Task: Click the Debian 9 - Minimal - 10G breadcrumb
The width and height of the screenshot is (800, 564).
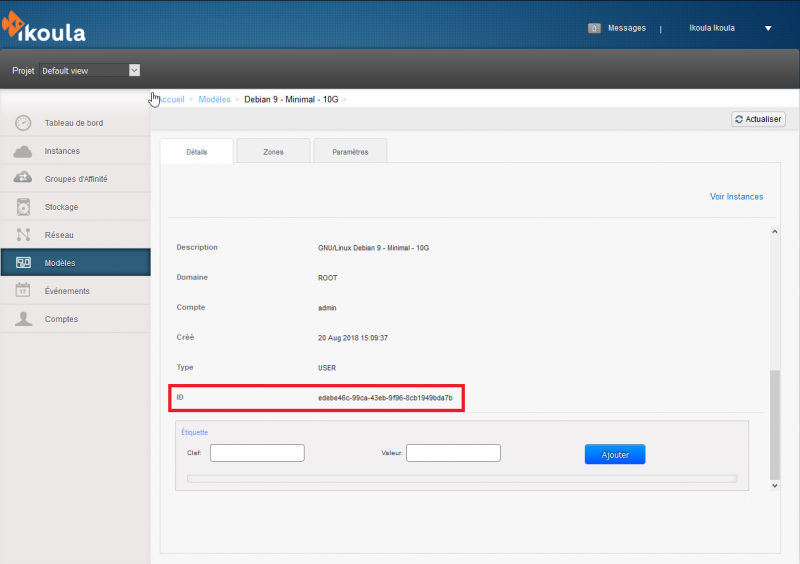Action: 291,100
